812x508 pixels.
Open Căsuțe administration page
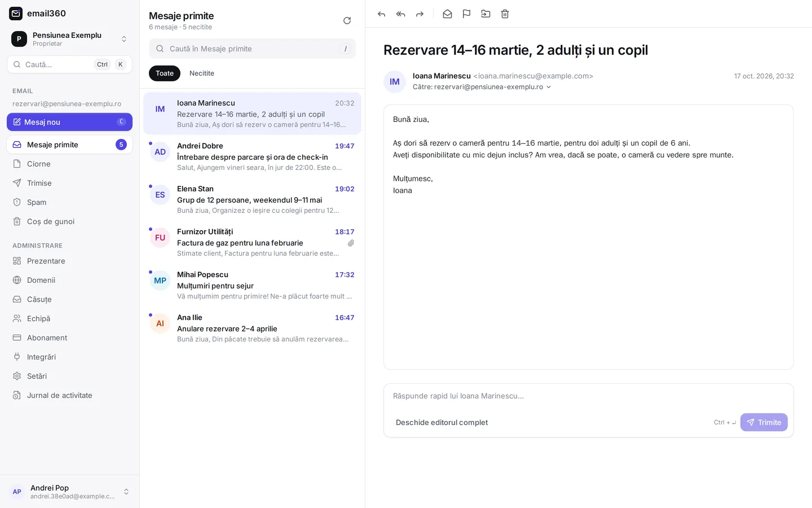click(x=69, y=299)
